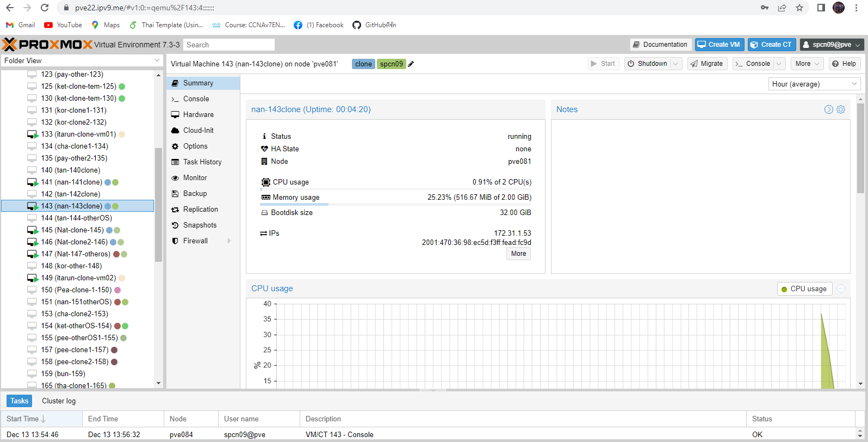The image size is (868, 442).
Task: Open the Folder View selector
Action: (x=82, y=60)
